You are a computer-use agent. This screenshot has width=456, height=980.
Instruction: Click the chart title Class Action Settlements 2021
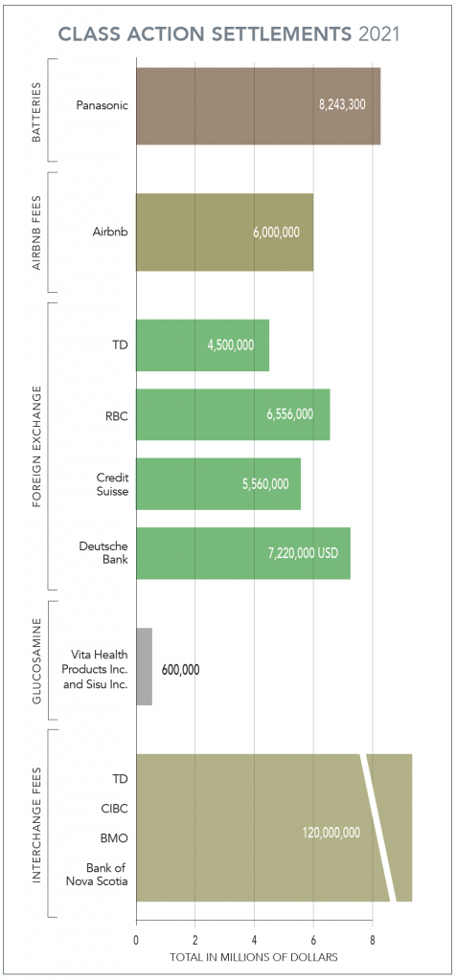(x=228, y=33)
